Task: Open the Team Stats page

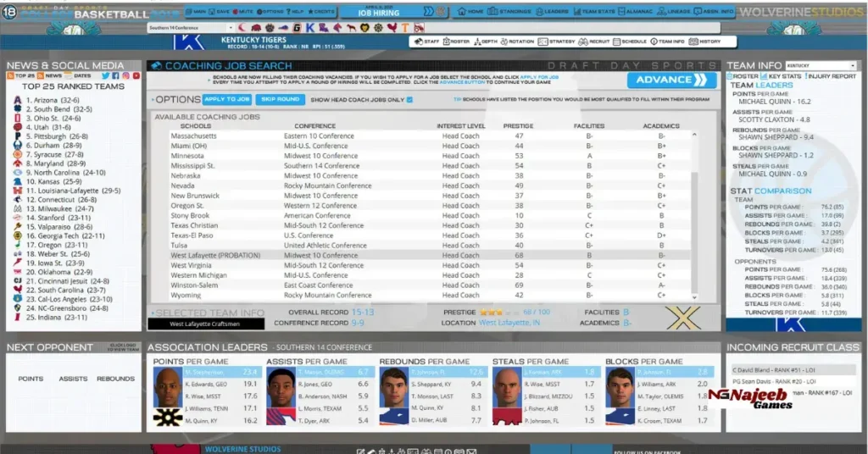Action: pyautogui.click(x=598, y=12)
